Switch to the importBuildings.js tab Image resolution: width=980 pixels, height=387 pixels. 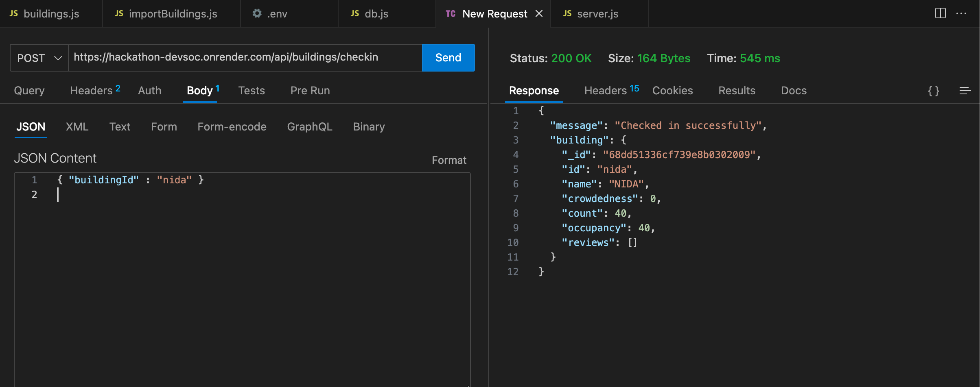171,14
